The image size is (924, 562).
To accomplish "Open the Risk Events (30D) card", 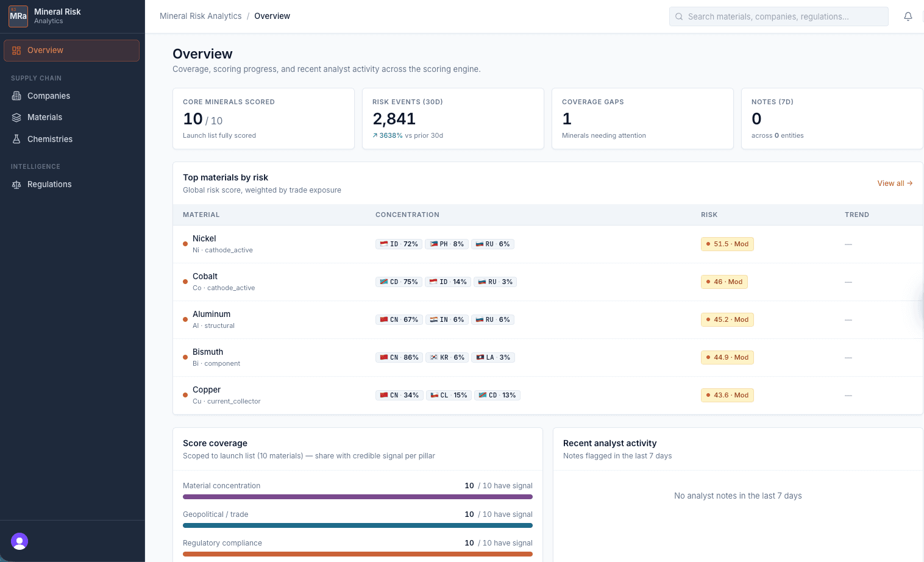I will (x=453, y=118).
